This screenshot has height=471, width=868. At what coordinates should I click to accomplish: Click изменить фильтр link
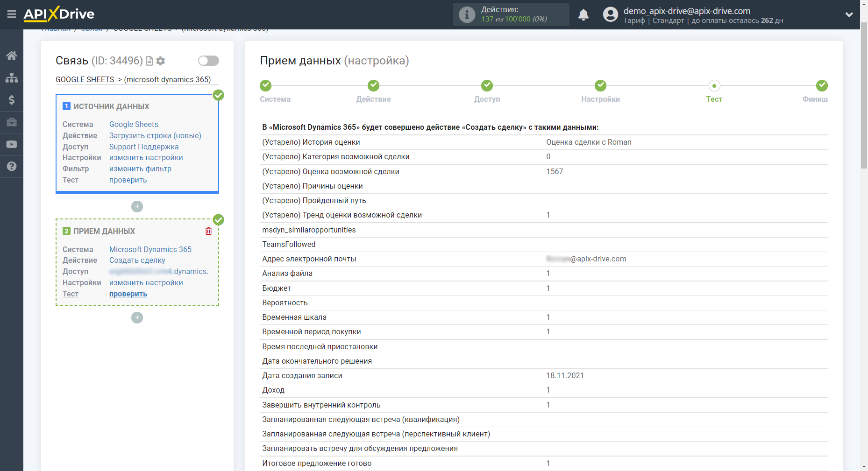[x=140, y=169]
